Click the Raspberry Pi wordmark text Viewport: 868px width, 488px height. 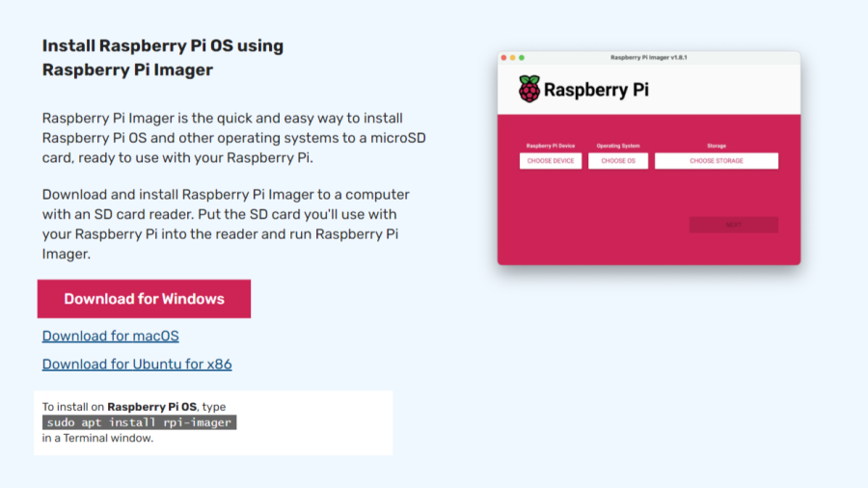point(596,90)
